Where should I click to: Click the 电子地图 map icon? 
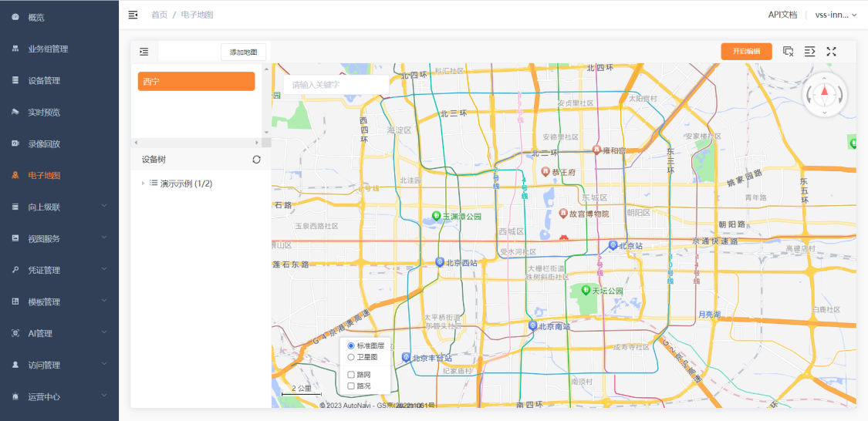[15, 175]
